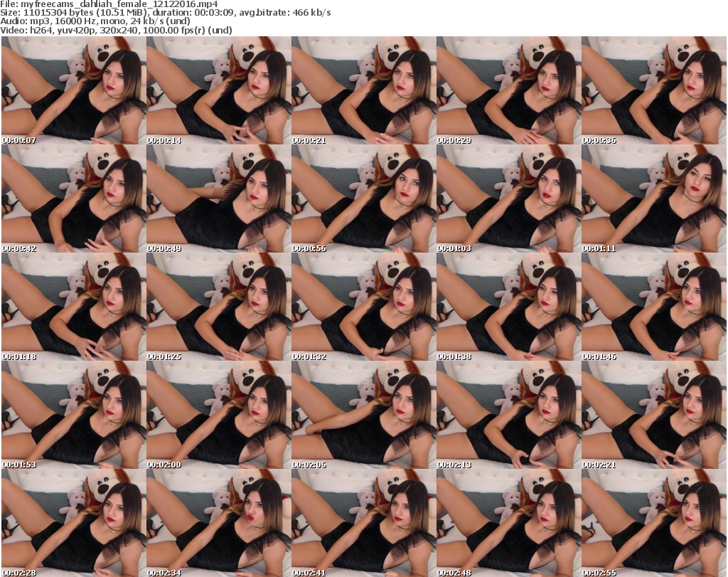Open thumbnail at time 00:02:00

(219, 415)
